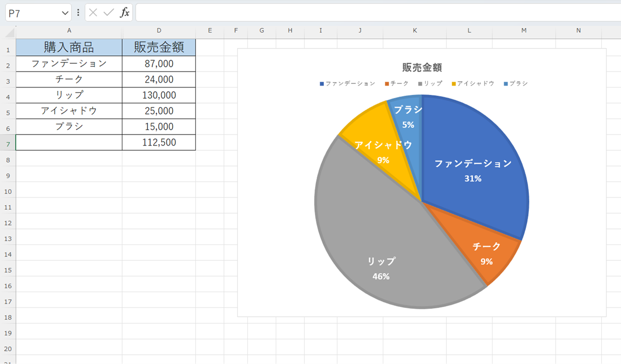Select column D header
Viewport: 621px width, 364px height.
(x=159, y=31)
